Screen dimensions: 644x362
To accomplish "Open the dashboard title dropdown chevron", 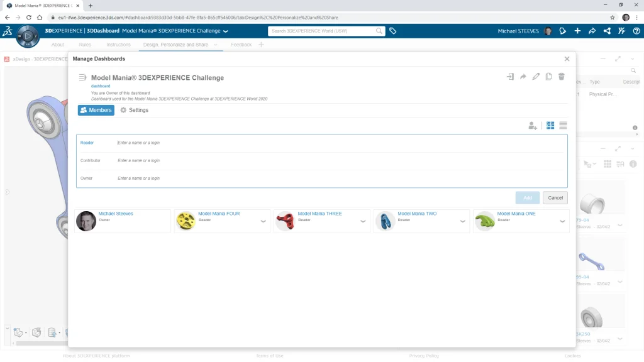I will [226, 31].
